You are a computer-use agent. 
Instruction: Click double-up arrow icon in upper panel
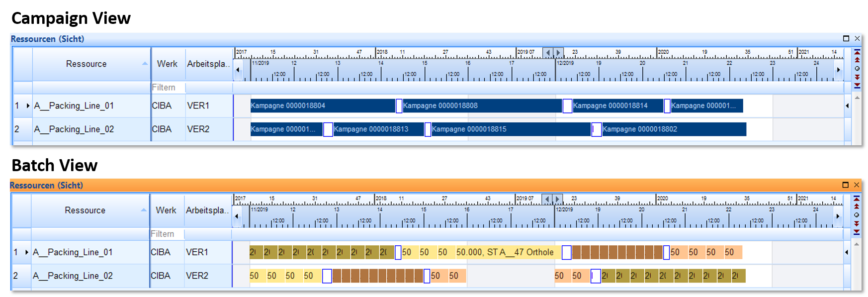[x=857, y=60]
